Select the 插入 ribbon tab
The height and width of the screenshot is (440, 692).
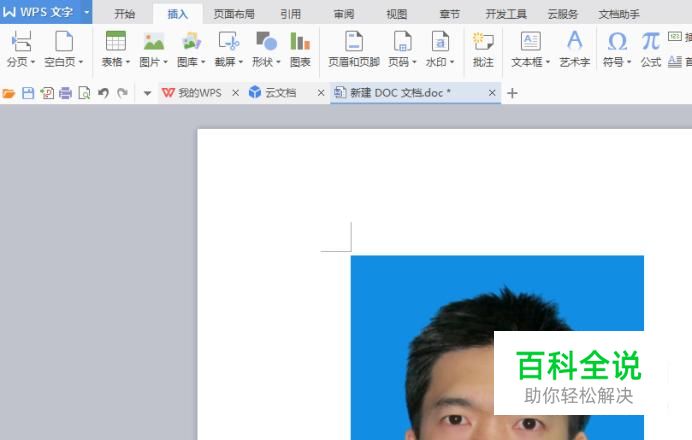[178, 14]
